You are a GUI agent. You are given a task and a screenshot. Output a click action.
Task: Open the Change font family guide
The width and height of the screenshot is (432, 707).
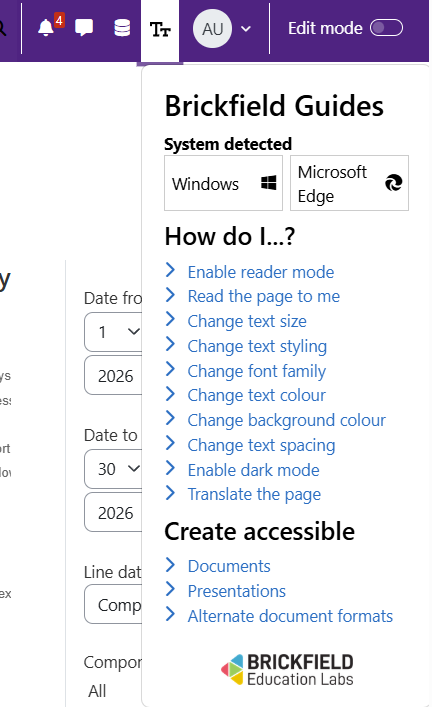[257, 371]
